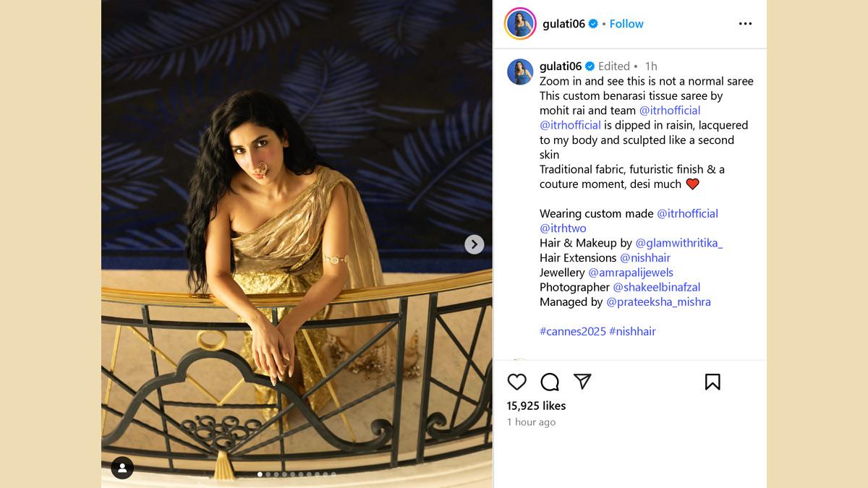Open more options three-dot menu
Viewport: 868px width, 488px height.
click(745, 24)
